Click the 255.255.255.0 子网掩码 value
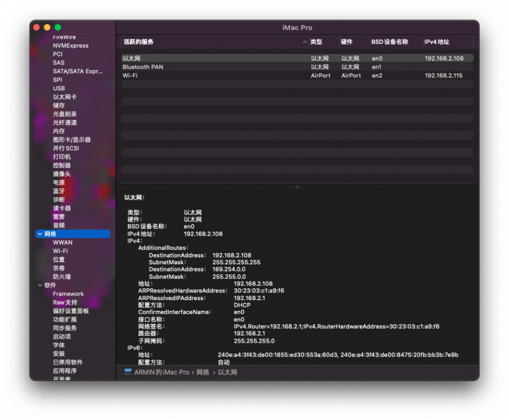Image resolution: width=509 pixels, height=420 pixels. coord(254,341)
